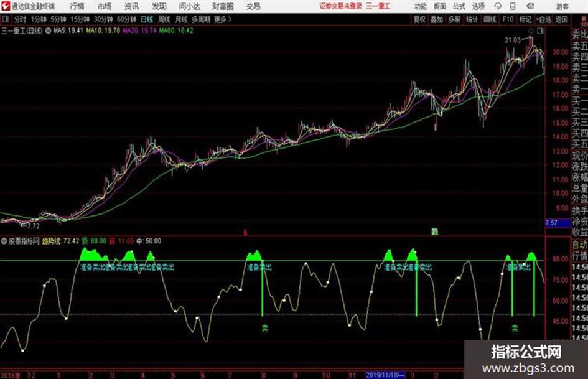This screenshot has height=379, width=588.
Task: Toggle the panel layout icon left of 分时
Action: pyautogui.click(x=5, y=19)
